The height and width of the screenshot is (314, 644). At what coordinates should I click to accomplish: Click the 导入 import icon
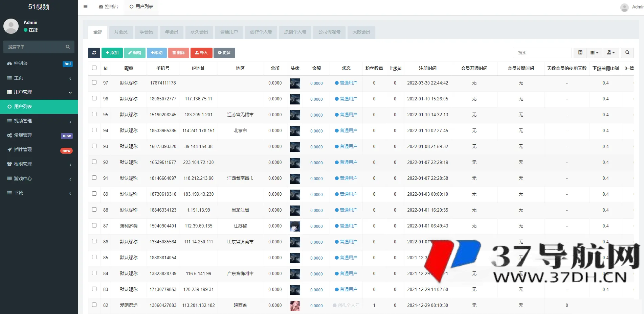[201, 53]
